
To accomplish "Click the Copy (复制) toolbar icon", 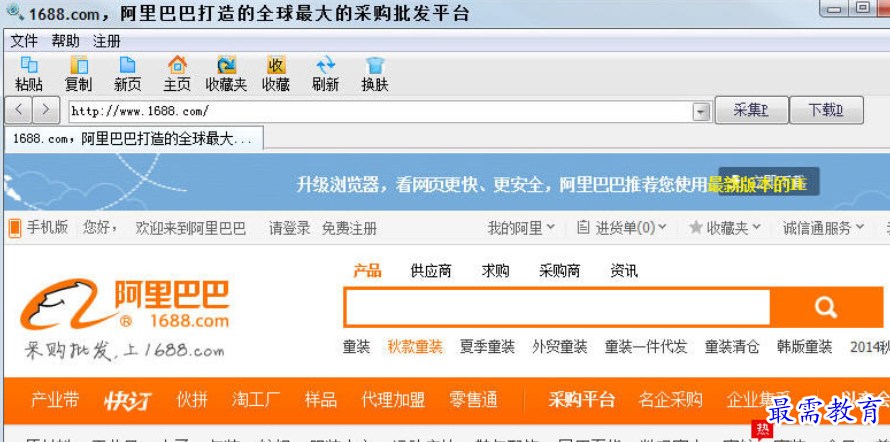I will point(78,74).
